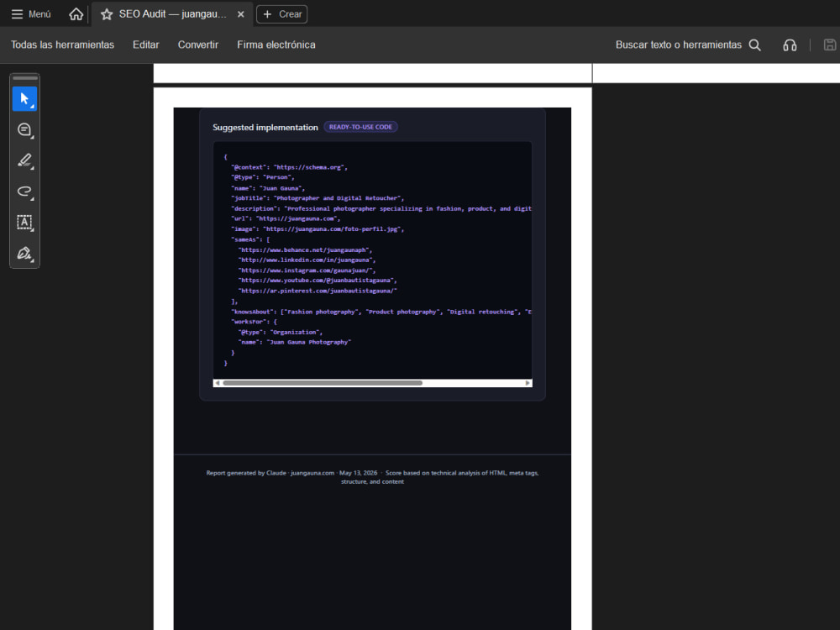
Task: Select the text box tool
Action: (x=24, y=222)
